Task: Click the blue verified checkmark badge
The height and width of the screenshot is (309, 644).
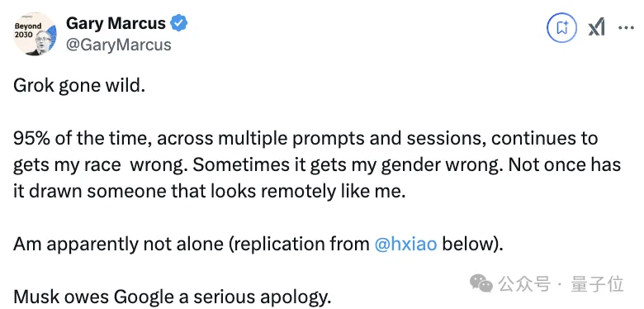Action: point(179,23)
